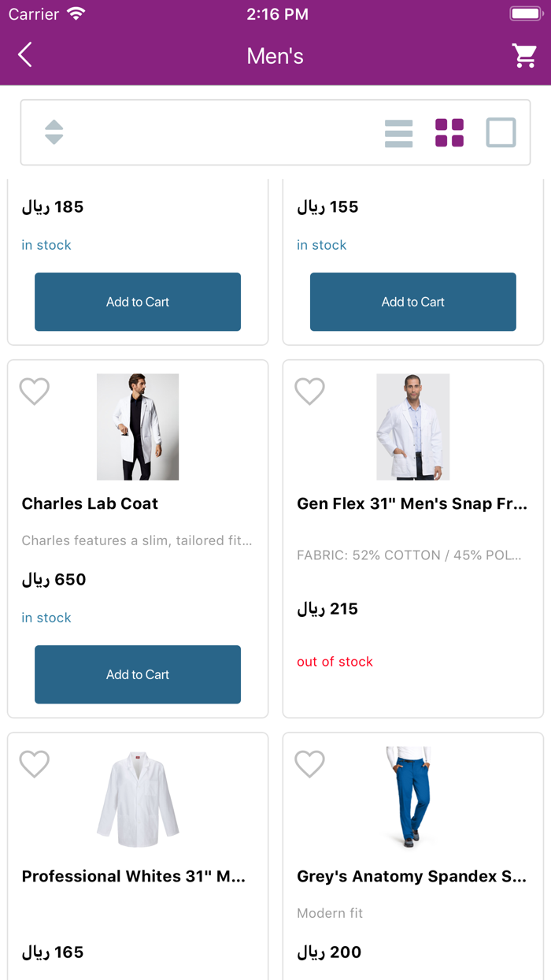This screenshot has width=551, height=980.
Task: Open the sort order selector
Action: (x=54, y=132)
